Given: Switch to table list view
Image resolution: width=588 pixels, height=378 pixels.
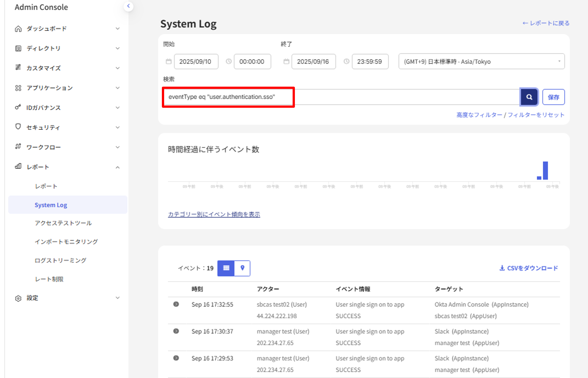Looking at the screenshot, I should [226, 268].
